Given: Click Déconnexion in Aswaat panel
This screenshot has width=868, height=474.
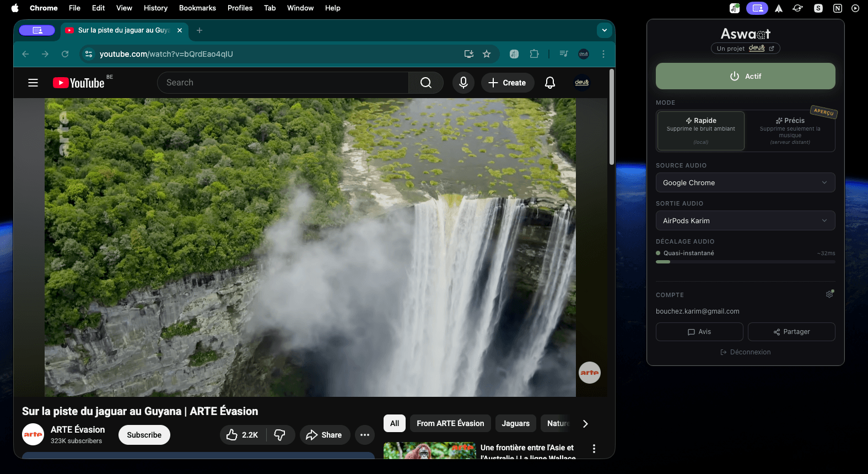Looking at the screenshot, I should (746, 352).
